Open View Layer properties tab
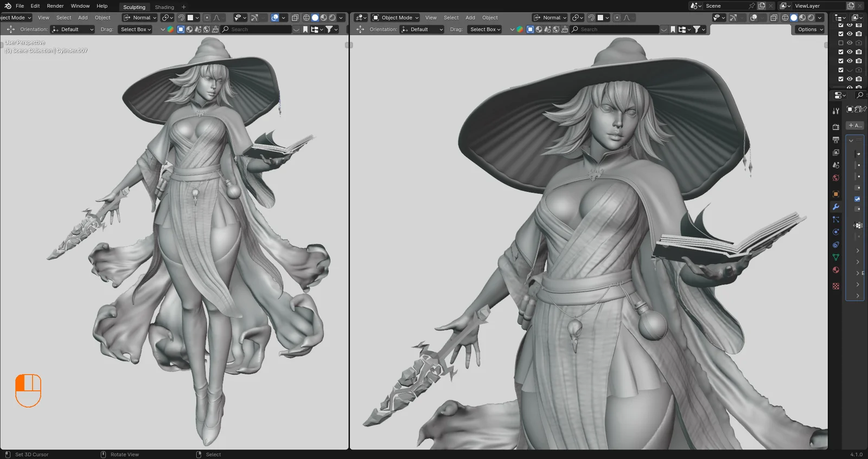 (x=836, y=153)
